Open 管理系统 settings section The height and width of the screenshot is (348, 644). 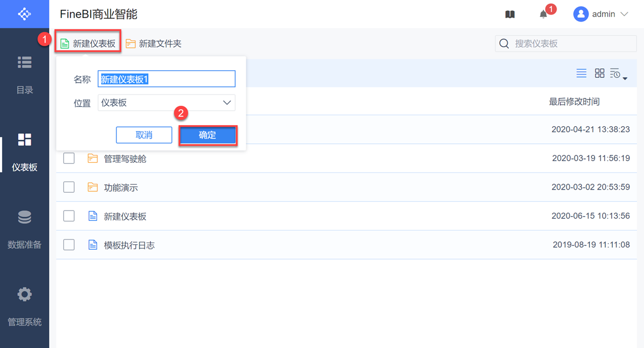coord(25,307)
